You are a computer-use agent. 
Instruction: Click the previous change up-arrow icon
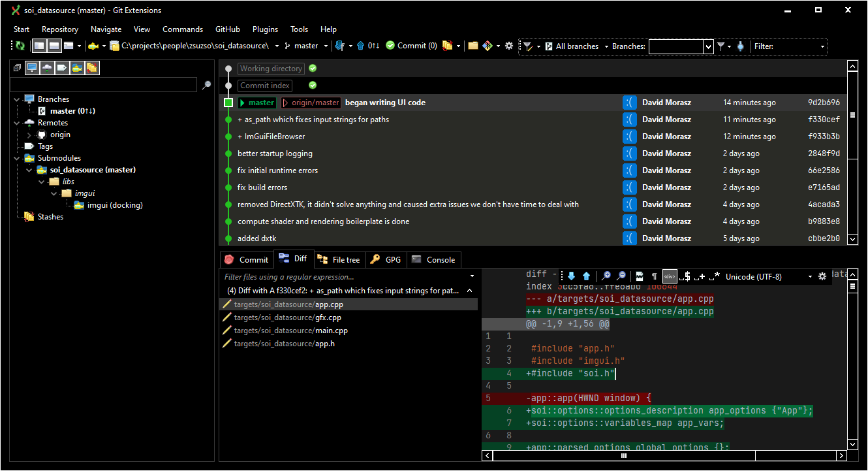[587, 276]
